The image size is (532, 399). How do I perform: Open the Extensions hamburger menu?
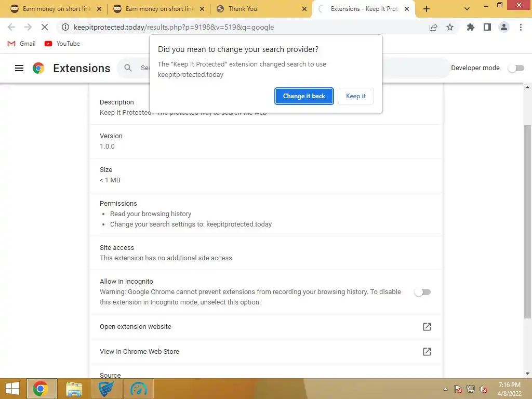(19, 68)
